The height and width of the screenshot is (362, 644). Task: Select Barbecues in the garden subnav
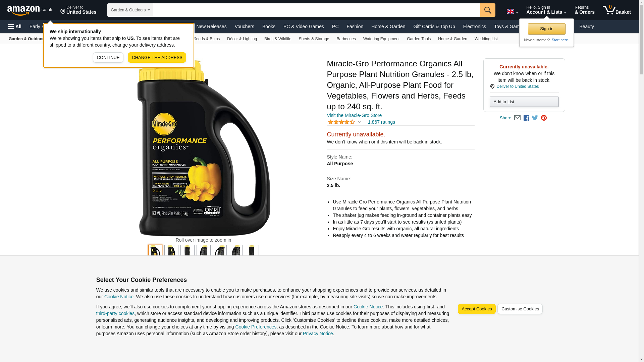[346, 39]
